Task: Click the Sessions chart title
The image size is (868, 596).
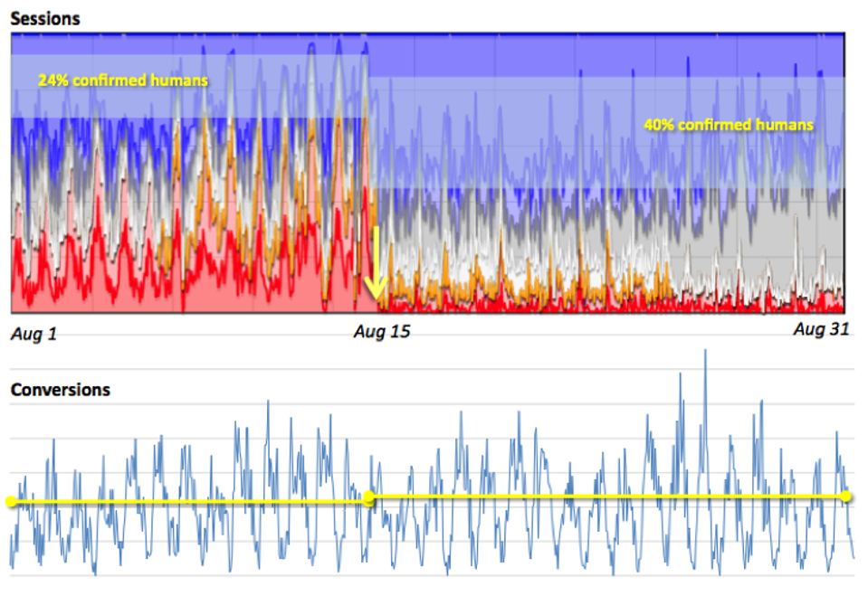Action: (x=45, y=18)
